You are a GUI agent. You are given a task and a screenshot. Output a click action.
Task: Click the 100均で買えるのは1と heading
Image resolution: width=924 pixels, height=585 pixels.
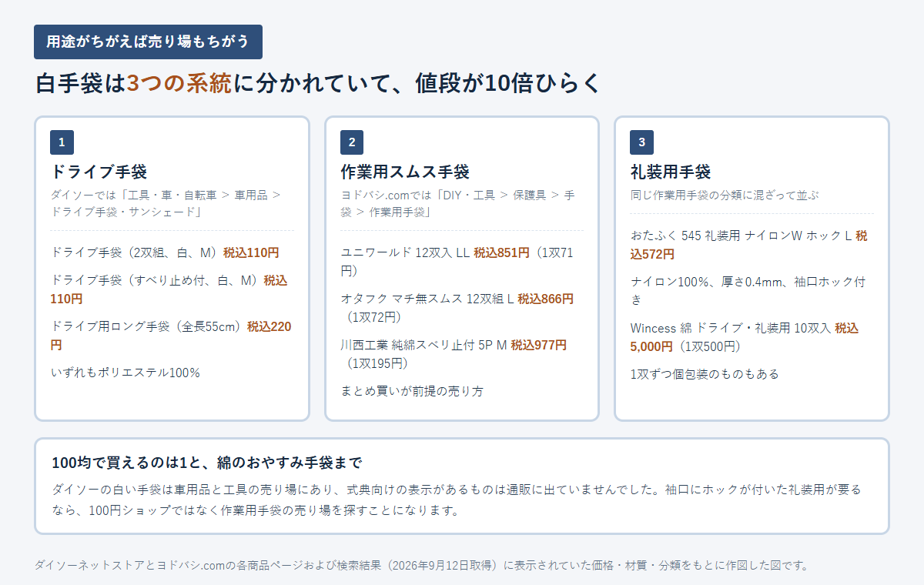(206, 463)
